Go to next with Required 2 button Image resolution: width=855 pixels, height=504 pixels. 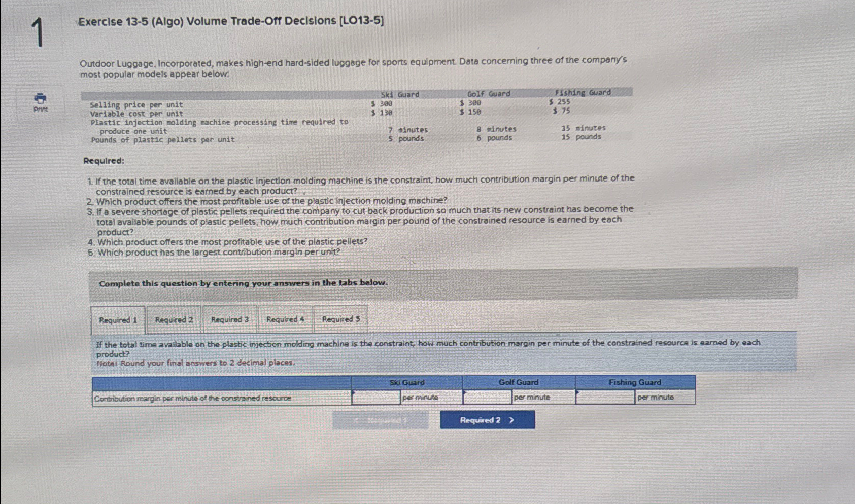tap(487, 420)
